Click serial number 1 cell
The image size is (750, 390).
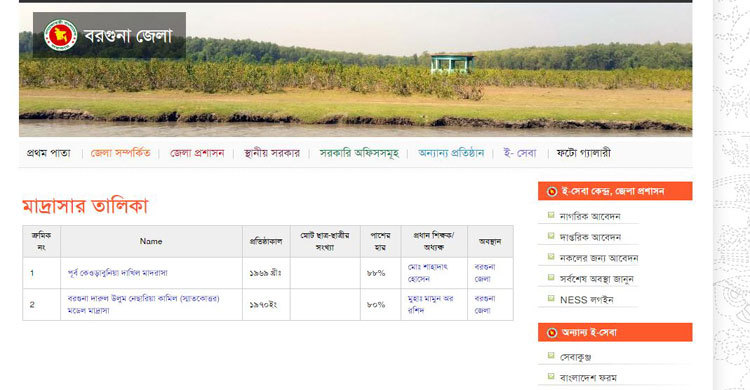tap(42, 273)
